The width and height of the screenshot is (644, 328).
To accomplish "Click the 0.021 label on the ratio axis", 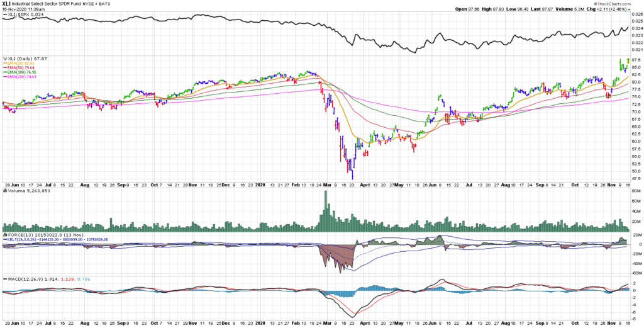I will pos(636,50).
